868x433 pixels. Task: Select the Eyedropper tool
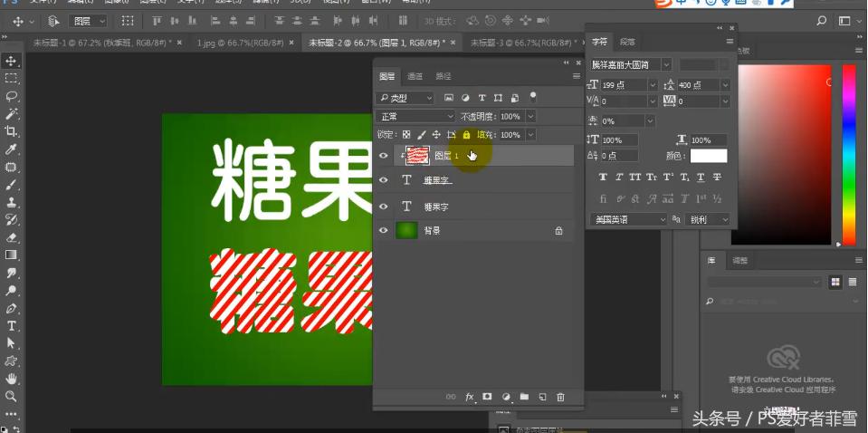(x=11, y=149)
